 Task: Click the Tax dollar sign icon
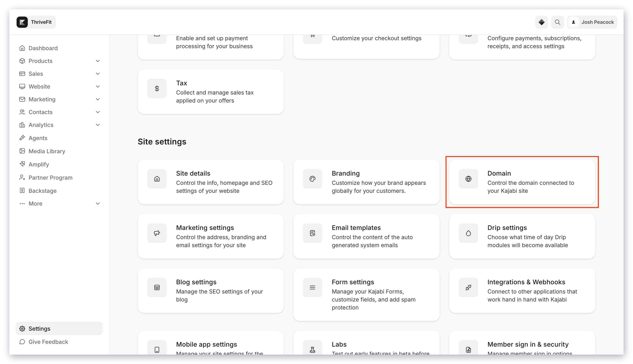[x=157, y=89]
